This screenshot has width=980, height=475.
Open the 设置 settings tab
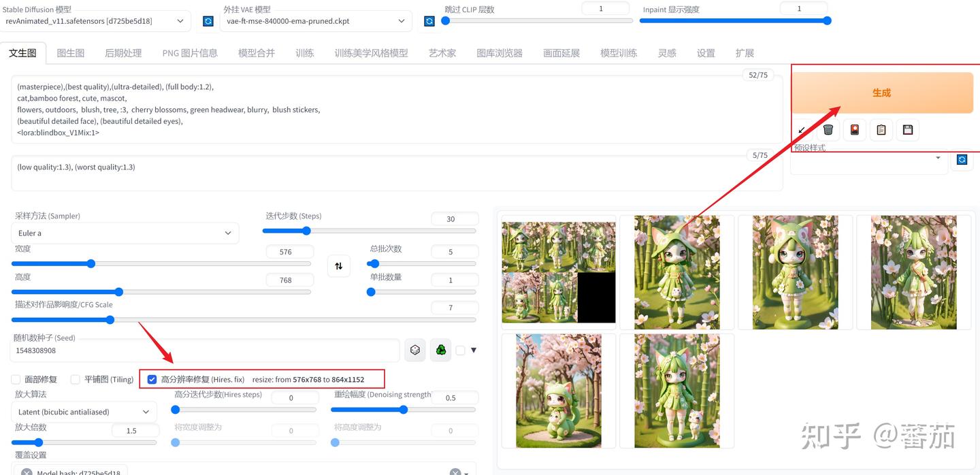706,52
